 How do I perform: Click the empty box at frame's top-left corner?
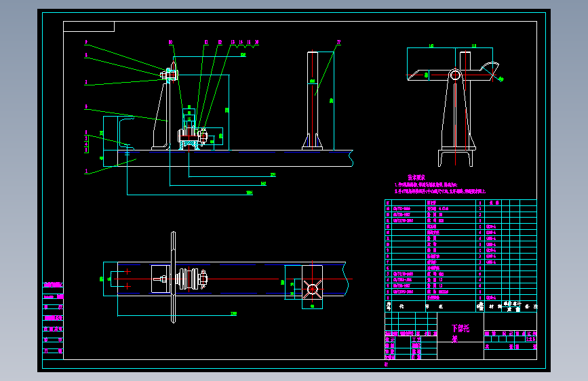coord(89,26)
